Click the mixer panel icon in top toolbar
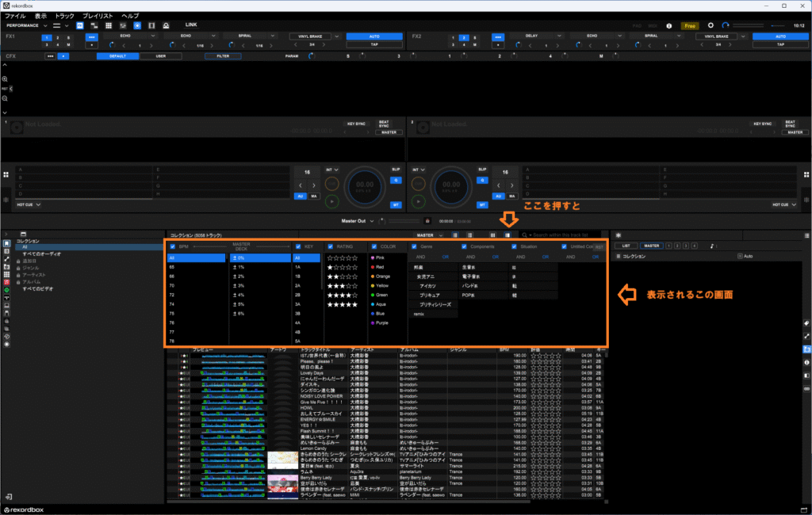This screenshot has height=515, width=812. (x=124, y=25)
